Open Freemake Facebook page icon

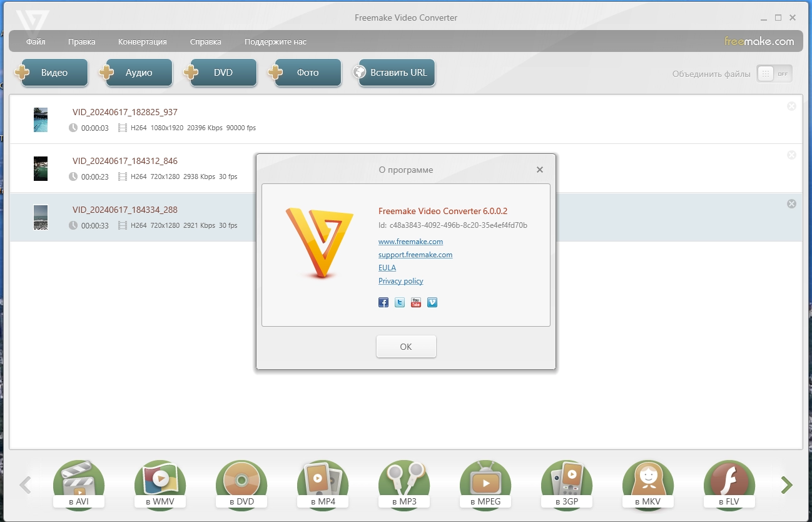click(x=383, y=302)
